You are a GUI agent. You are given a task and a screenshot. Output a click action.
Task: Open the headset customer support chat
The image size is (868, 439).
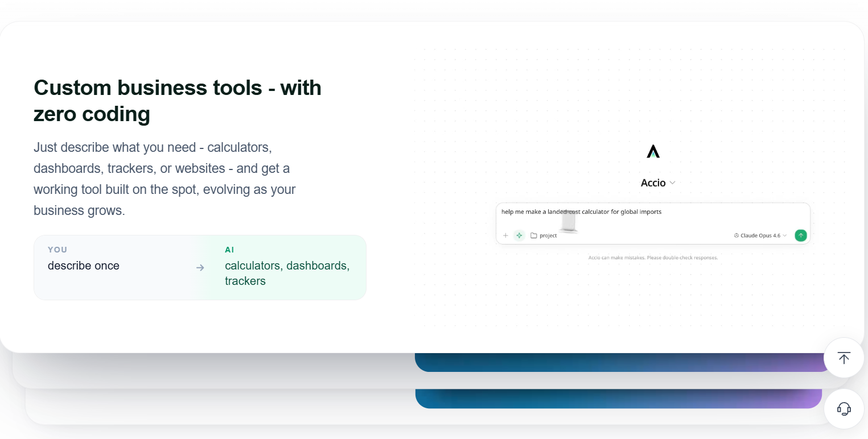(844, 408)
